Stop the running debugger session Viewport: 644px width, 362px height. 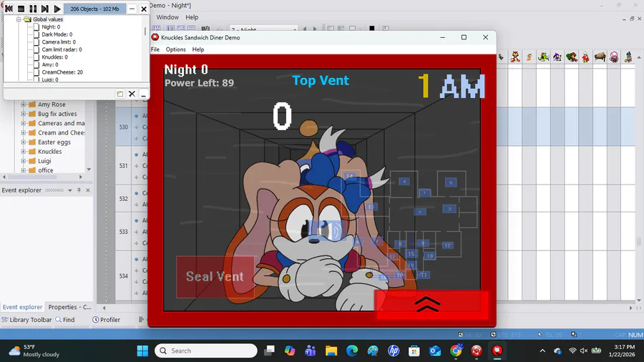tap(21, 9)
